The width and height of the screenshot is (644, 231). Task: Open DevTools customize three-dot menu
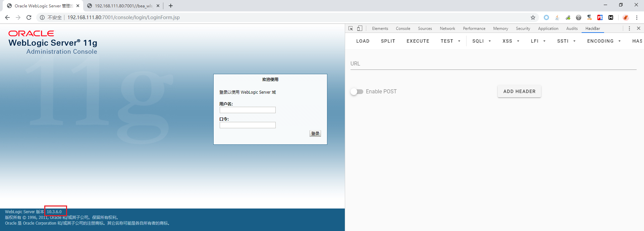[629, 29]
